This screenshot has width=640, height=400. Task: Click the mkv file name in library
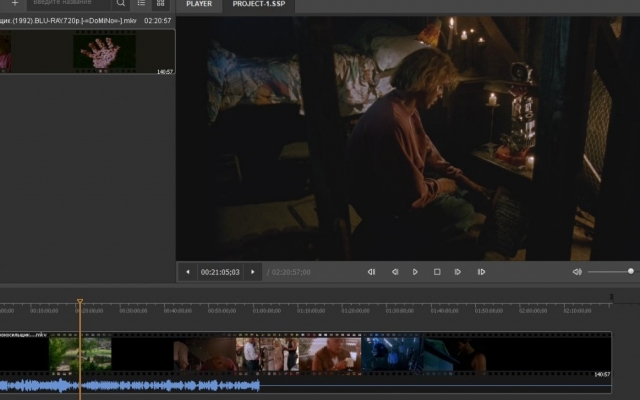pyautogui.click(x=69, y=20)
